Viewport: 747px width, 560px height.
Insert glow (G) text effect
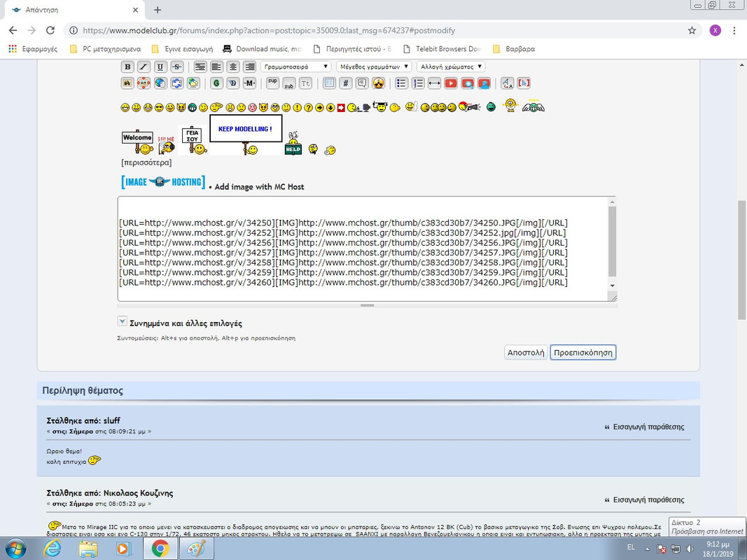click(x=217, y=83)
